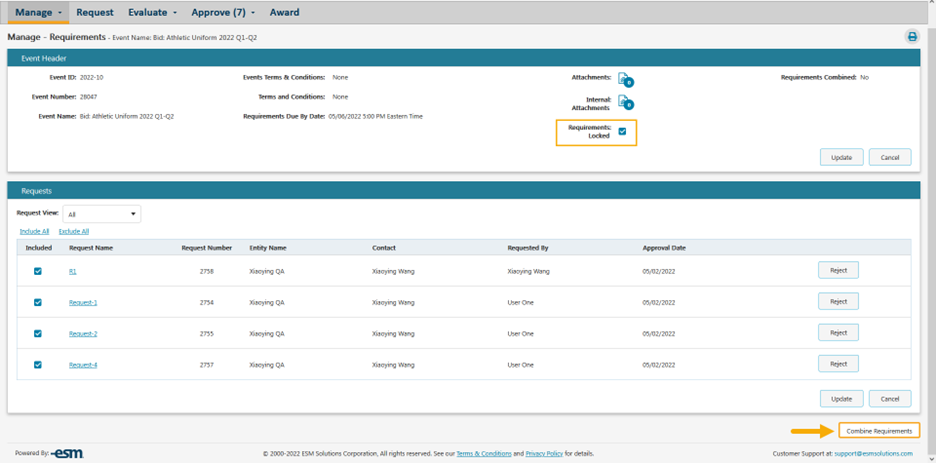Expand the Evaluate menu

coord(152,12)
